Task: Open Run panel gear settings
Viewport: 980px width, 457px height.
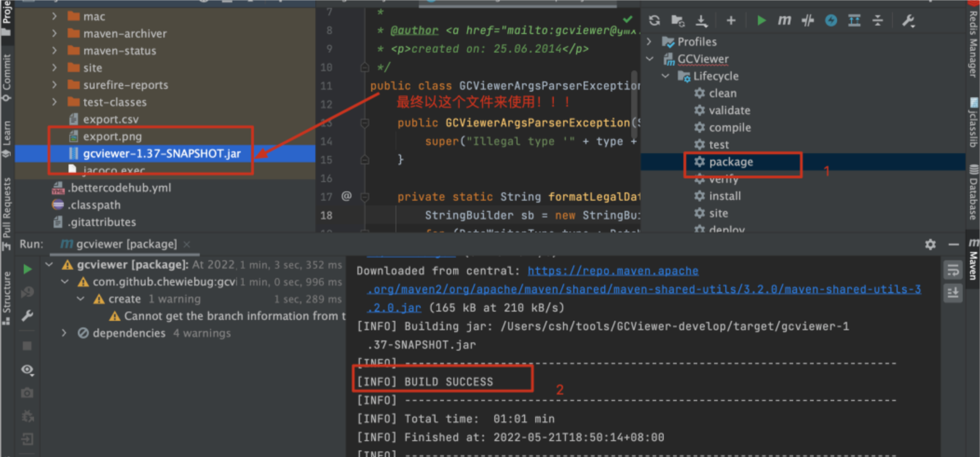Action: pos(930,244)
